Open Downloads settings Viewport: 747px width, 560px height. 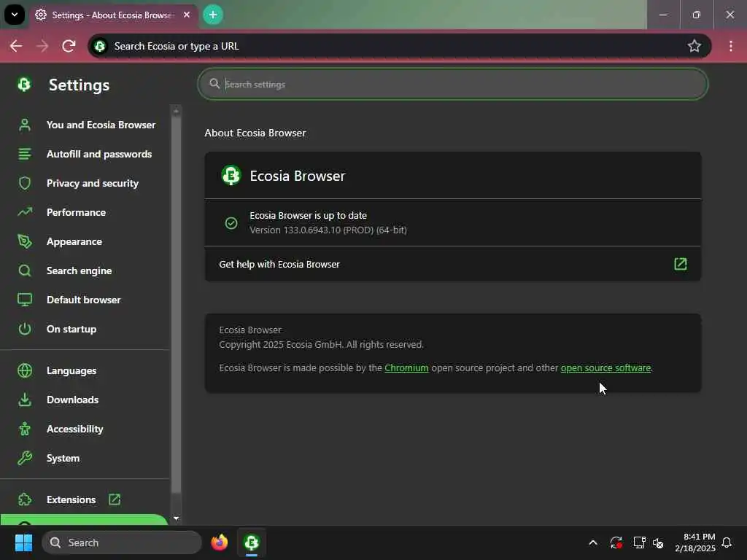click(x=72, y=400)
